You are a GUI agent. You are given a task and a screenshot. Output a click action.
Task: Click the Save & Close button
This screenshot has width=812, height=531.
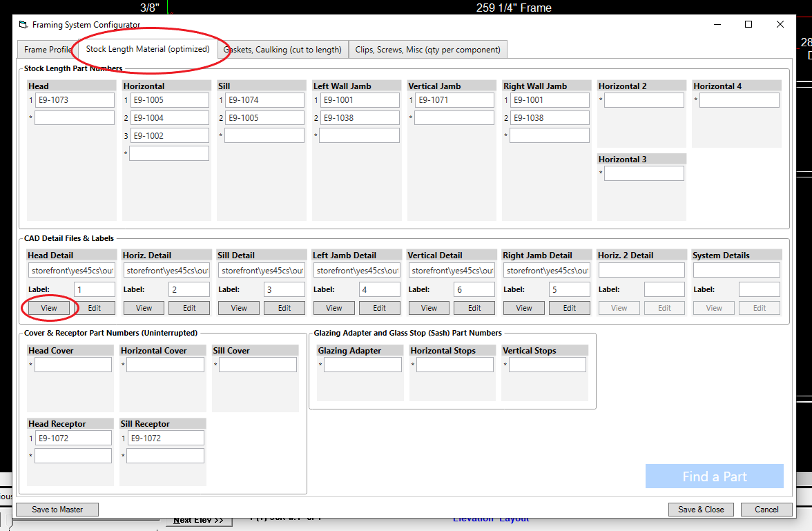coord(702,509)
